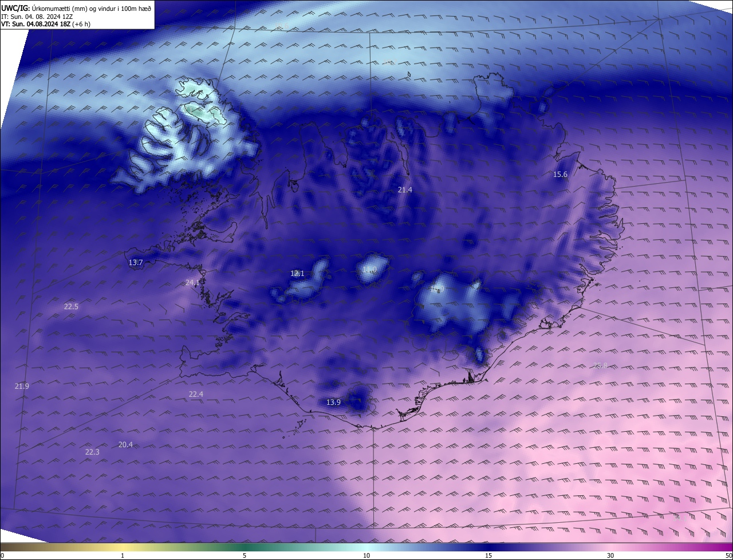Click the color scale tick label '1'

click(123, 555)
